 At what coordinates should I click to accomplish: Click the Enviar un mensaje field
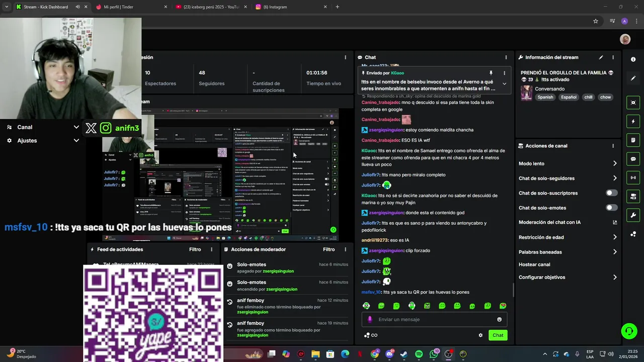[434, 319]
